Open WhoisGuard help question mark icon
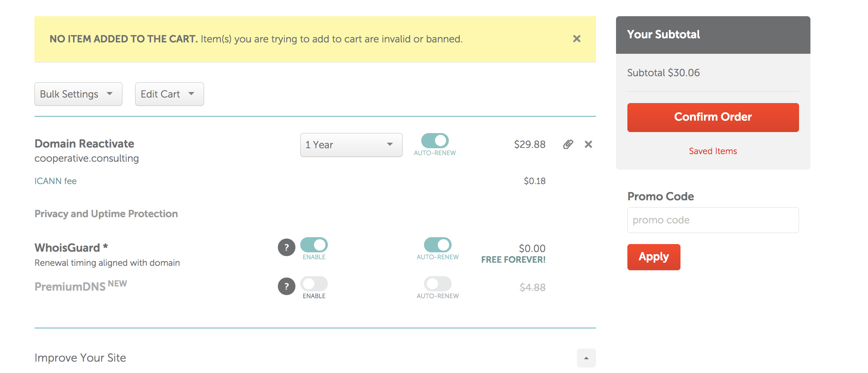The image size is (868, 373). (x=286, y=247)
